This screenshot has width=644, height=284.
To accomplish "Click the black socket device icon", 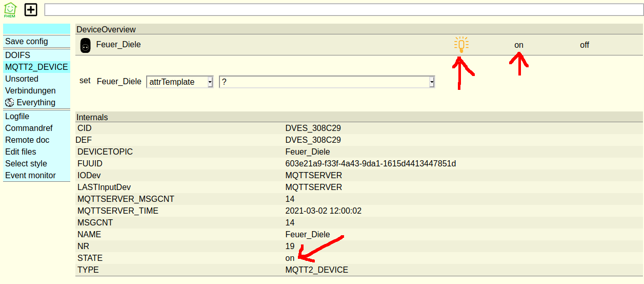I will pyautogui.click(x=86, y=46).
